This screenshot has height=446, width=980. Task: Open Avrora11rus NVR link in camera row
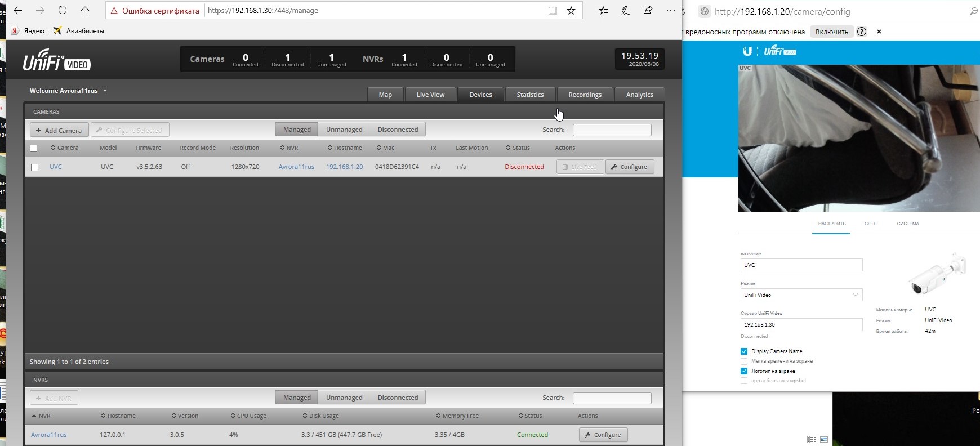tap(296, 167)
